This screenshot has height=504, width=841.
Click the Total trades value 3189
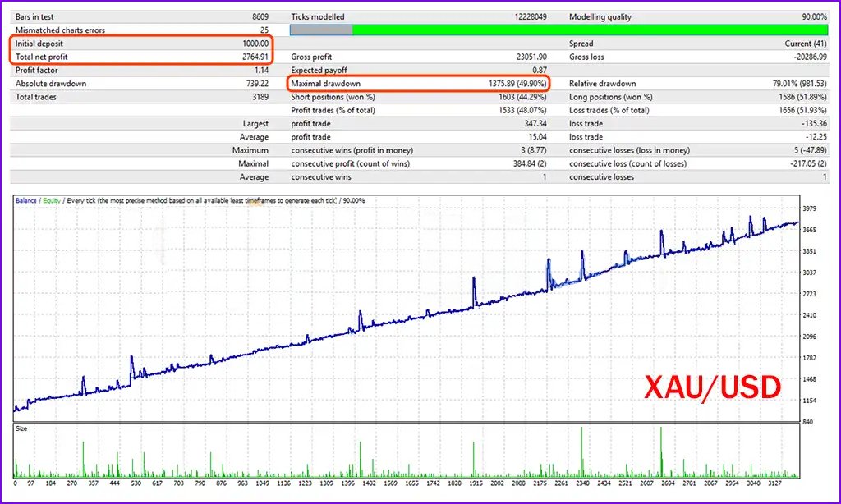click(x=259, y=97)
